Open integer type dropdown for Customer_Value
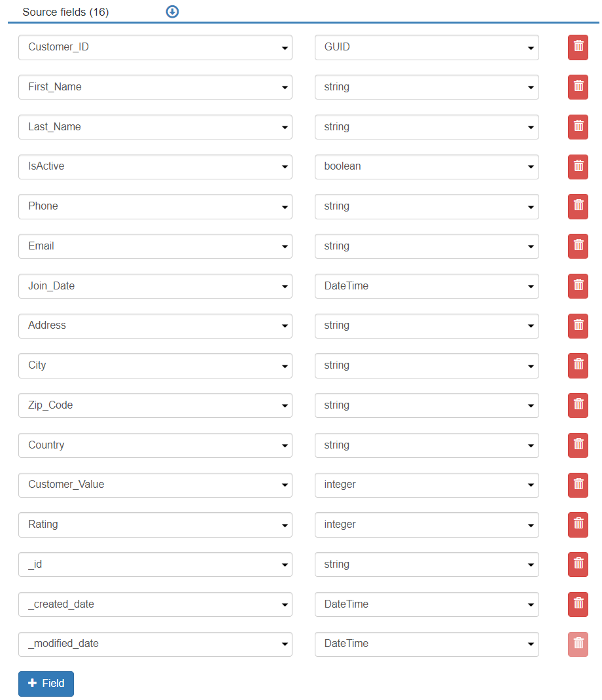602x700 pixels. point(427,485)
